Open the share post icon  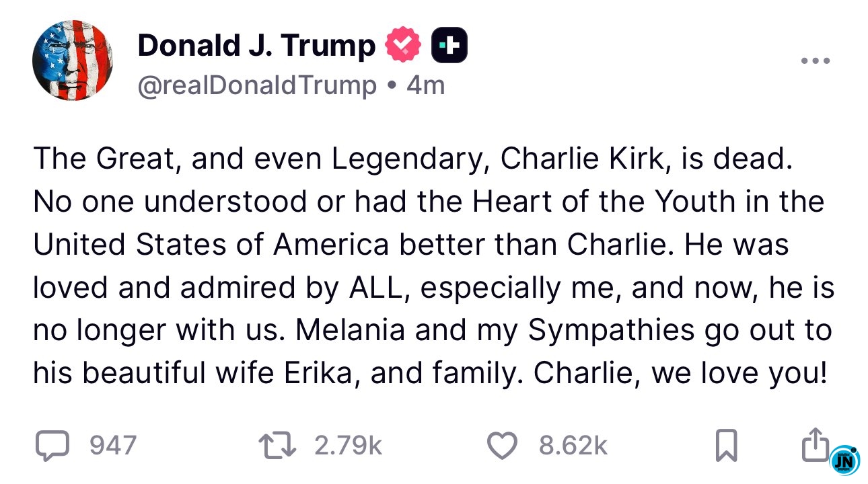(x=815, y=444)
